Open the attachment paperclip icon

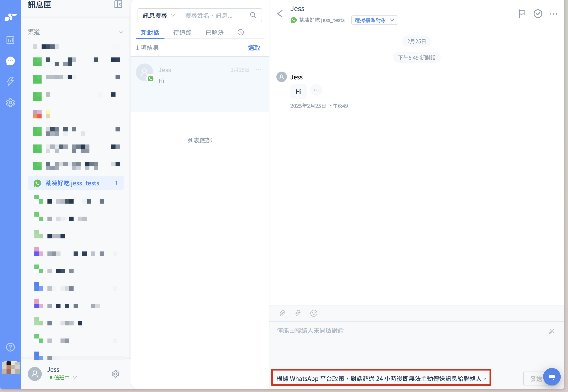(x=282, y=313)
